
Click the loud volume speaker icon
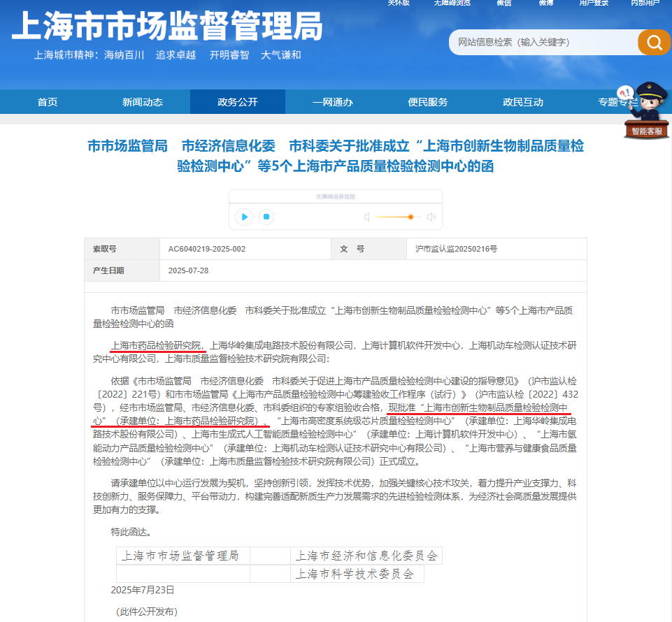coord(431,217)
